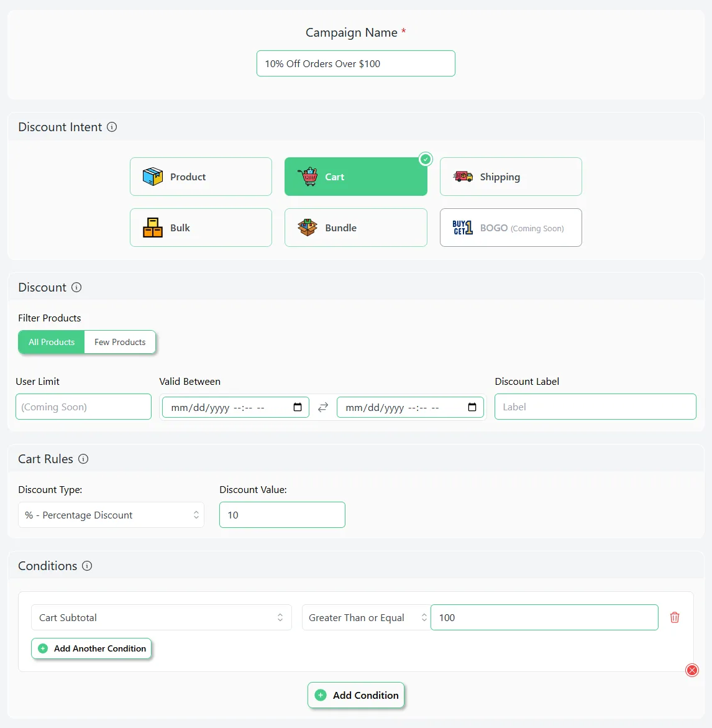Click the swap arrows between date fields
Image resolution: width=712 pixels, height=728 pixels.
click(x=323, y=407)
